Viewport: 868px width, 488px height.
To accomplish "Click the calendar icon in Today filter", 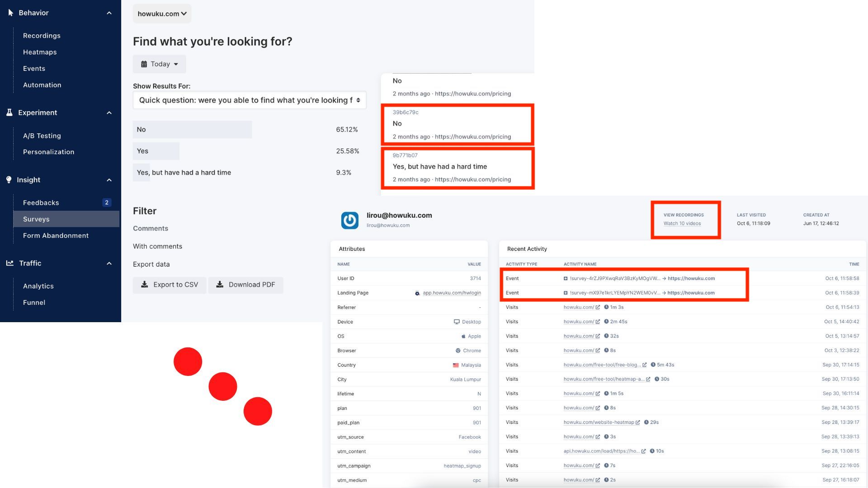I will point(144,64).
